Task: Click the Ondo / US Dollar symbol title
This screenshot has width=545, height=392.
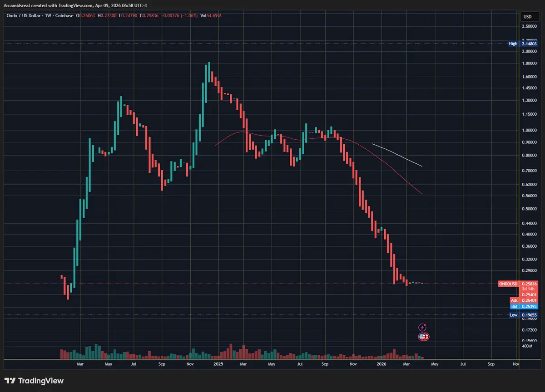Action: tap(23, 15)
